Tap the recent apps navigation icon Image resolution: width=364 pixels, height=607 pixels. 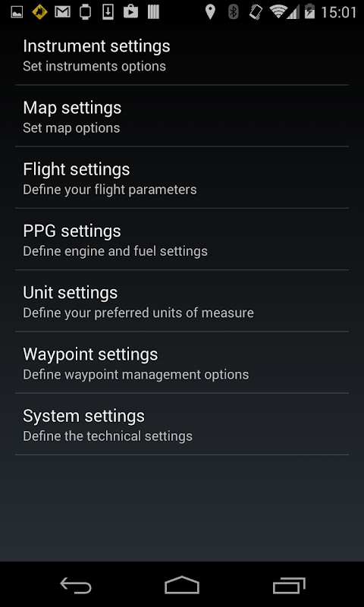[x=289, y=585]
